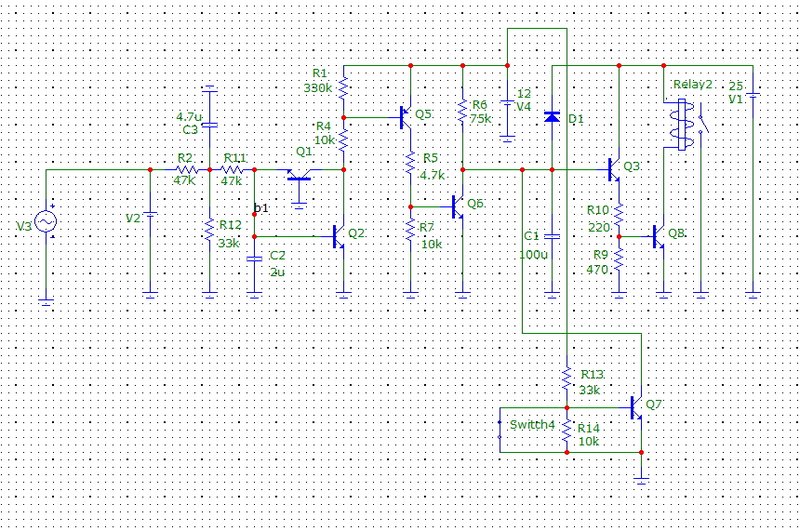Select transistor Q7 symbol
This screenshot has height=531, width=800.
(x=637, y=408)
